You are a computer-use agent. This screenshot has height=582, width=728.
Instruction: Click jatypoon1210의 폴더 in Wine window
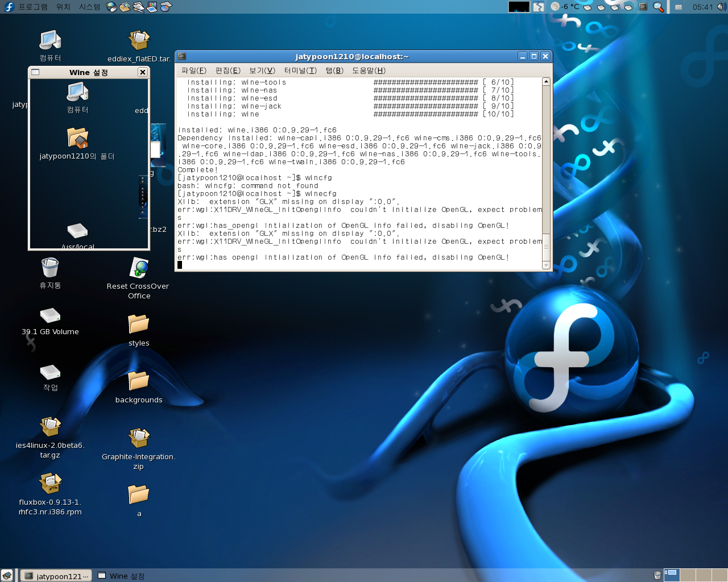click(x=77, y=144)
